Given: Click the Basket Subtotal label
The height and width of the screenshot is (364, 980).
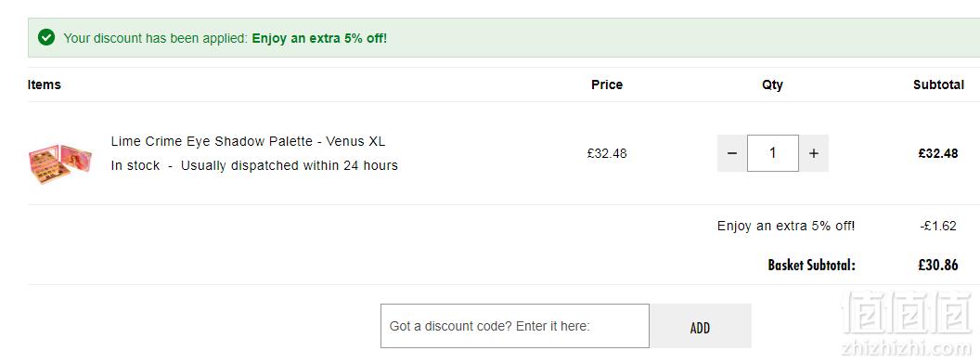Looking at the screenshot, I should (x=811, y=266).
